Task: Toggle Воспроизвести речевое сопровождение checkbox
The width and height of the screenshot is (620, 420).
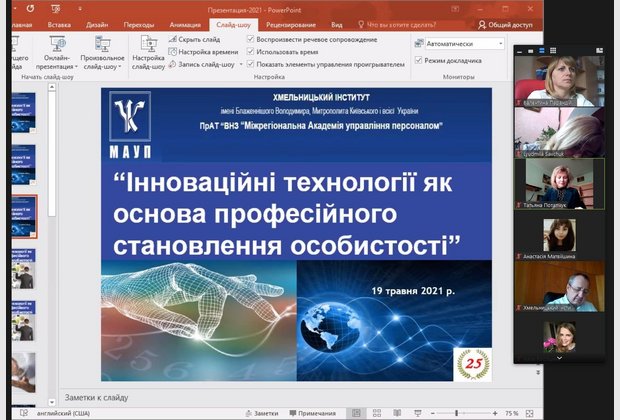Action: pyautogui.click(x=251, y=39)
